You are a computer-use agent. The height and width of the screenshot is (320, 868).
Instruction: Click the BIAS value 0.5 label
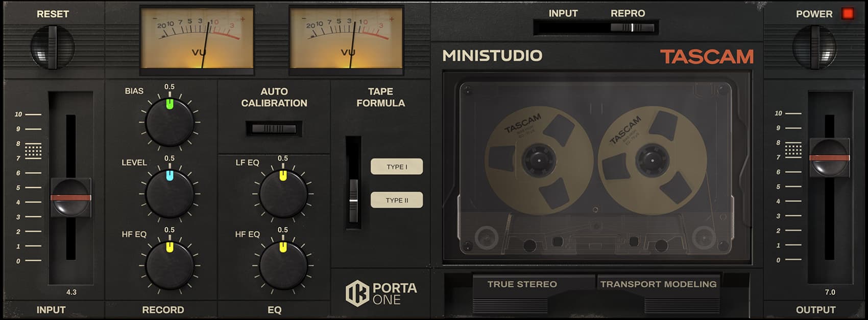point(170,87)
